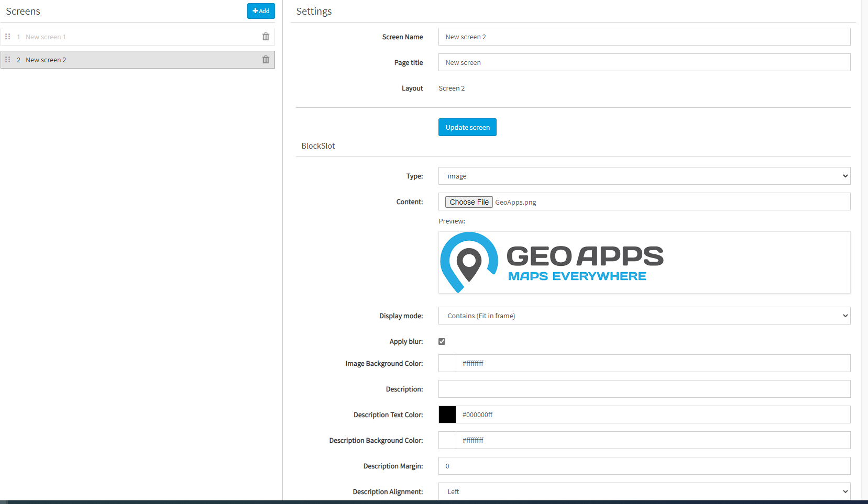Image resolution: width=868 pixels, height=504 pixels.
Task: Delete New screen 2 with trash icon
Action: [266, 60]
